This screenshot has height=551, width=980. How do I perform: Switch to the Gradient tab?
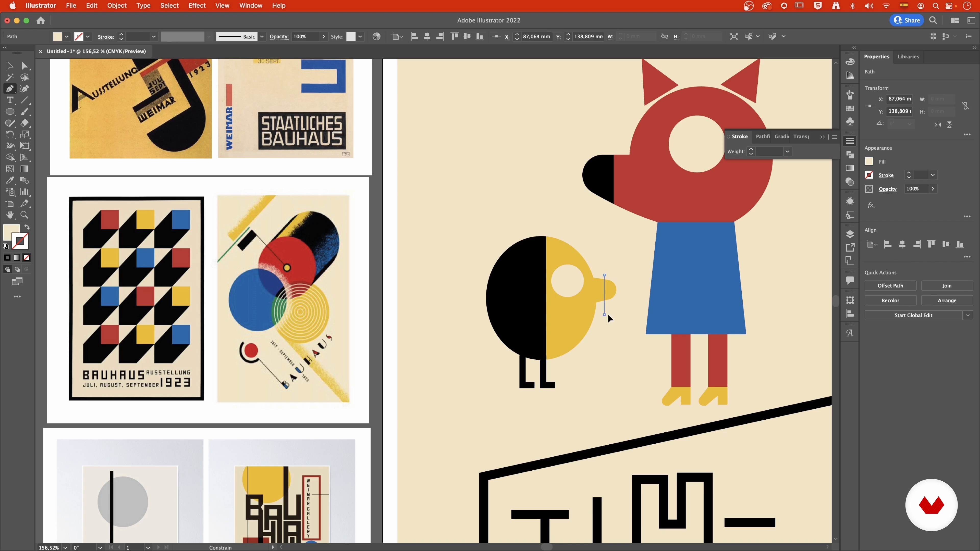(x=781, y=136)
